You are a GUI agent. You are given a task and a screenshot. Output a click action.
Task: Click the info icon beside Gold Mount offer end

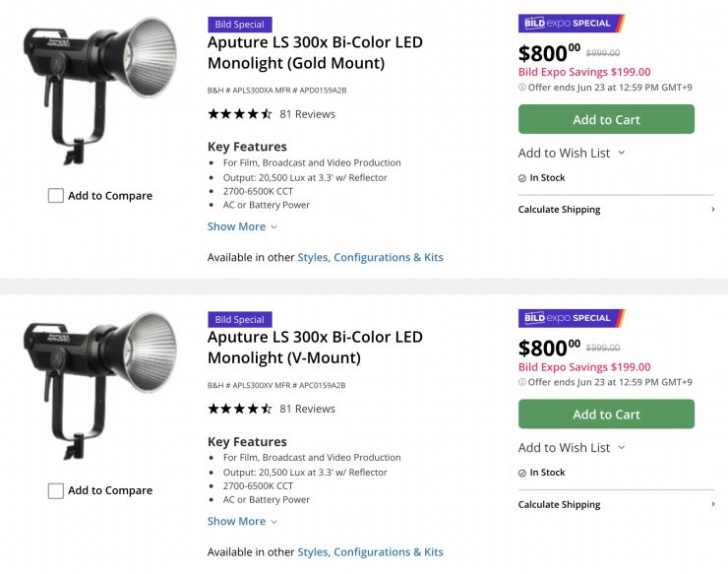[522, 87]
